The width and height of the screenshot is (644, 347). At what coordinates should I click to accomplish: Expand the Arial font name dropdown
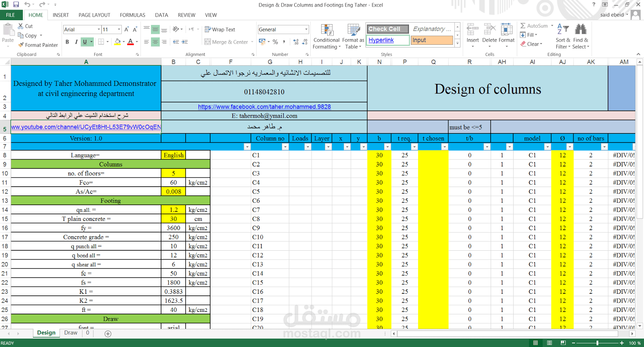[99, 29]
